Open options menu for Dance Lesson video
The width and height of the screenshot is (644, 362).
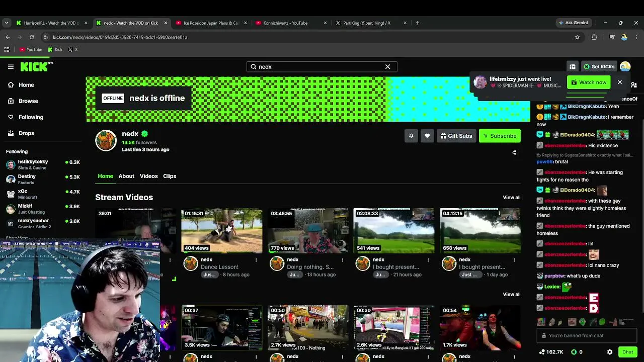click(x=256, y=260)
